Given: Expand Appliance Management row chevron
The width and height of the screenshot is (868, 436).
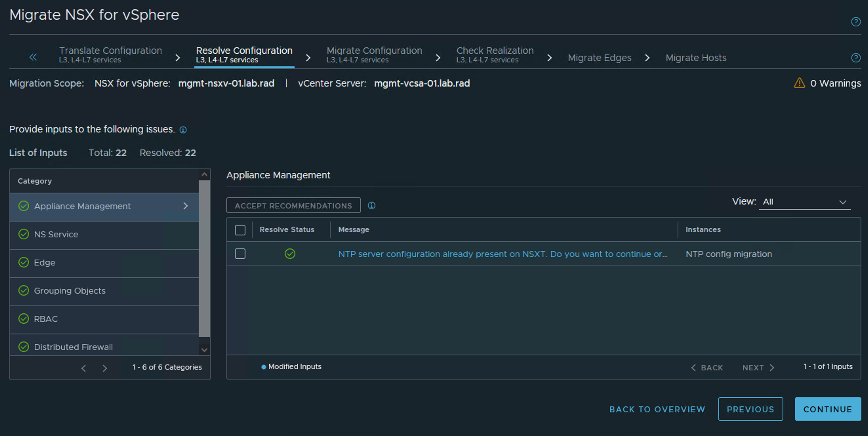Looking at the screenshot, I should (x=185, y=206).
